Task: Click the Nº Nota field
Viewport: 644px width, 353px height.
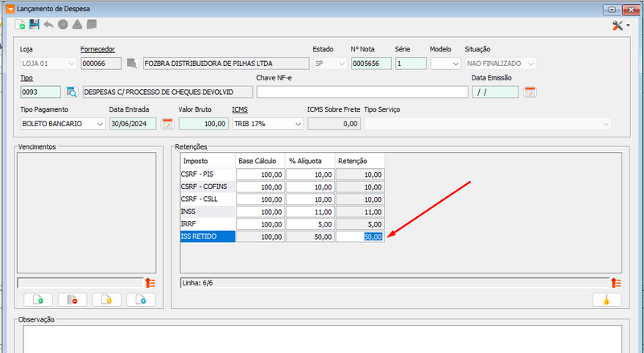Action: click(371, 64)
